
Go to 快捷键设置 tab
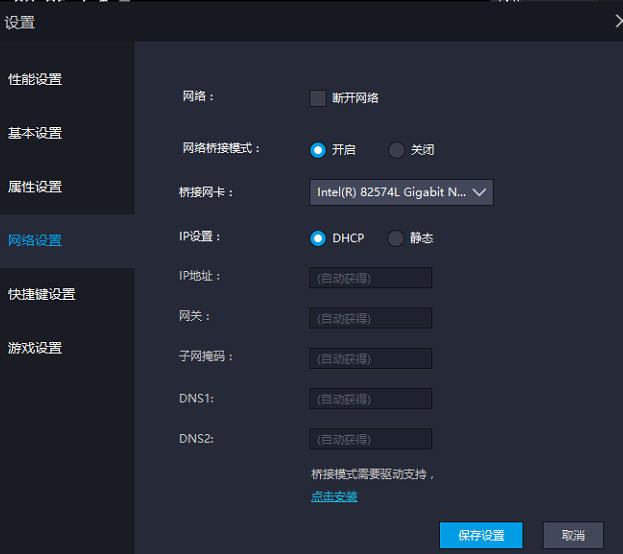42,294
